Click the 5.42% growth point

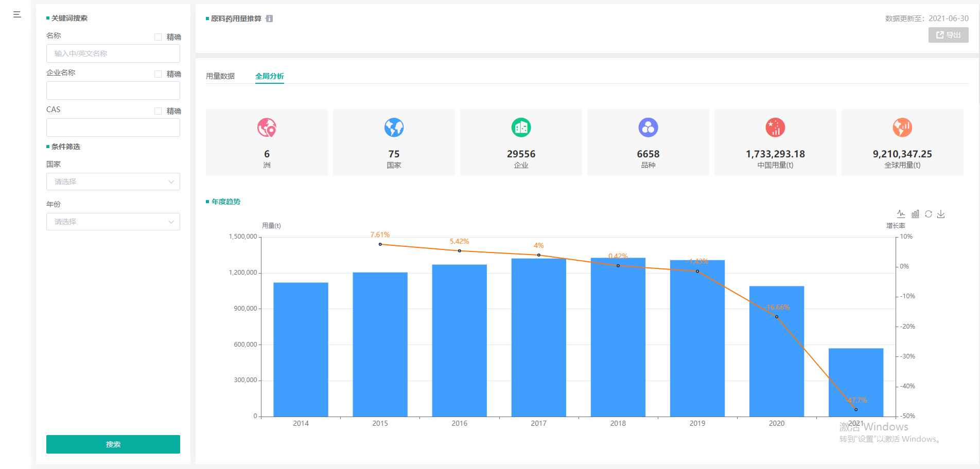click(x=460, y=251)
